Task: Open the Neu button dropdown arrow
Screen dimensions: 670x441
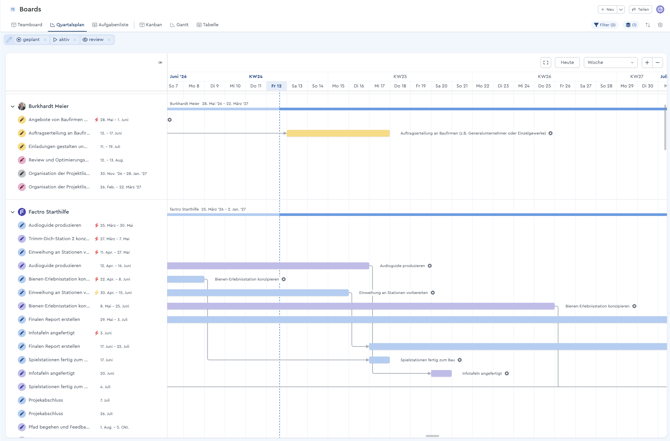Action: coord(620,9)
